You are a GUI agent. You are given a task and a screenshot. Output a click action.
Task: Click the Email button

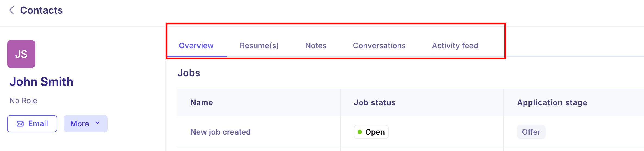[x=32, y=124]
